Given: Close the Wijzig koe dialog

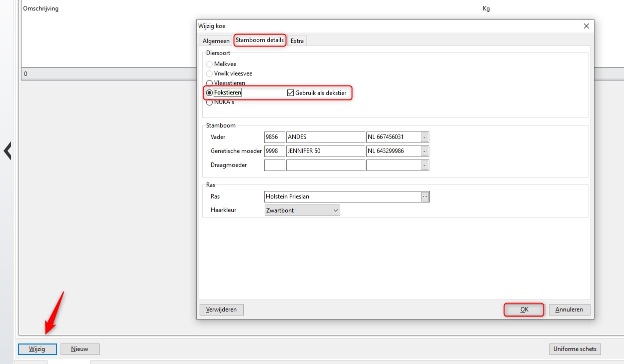Looking at the screenshot, I should 586,26.
